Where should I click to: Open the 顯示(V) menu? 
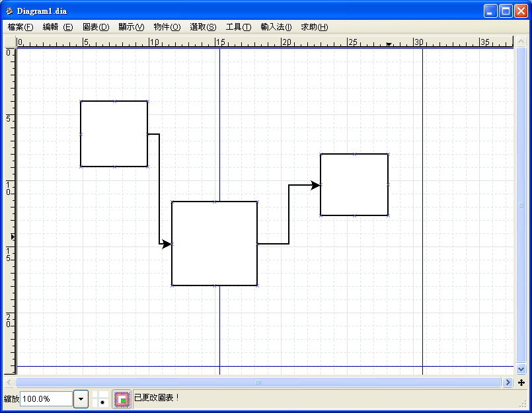[x=131, y=27]
